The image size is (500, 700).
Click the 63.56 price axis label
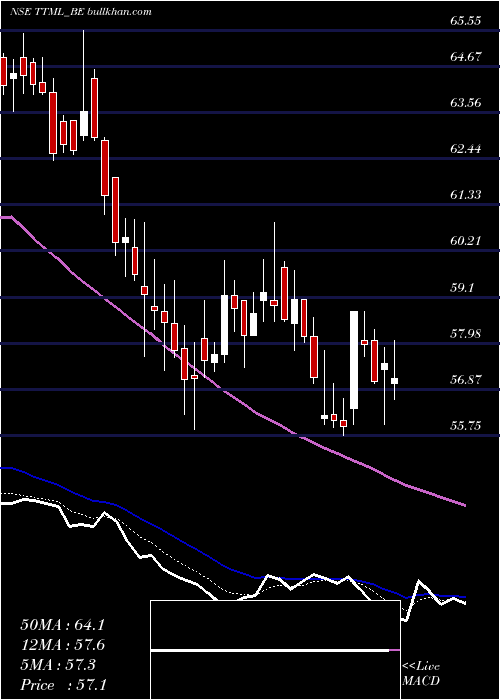466,103
